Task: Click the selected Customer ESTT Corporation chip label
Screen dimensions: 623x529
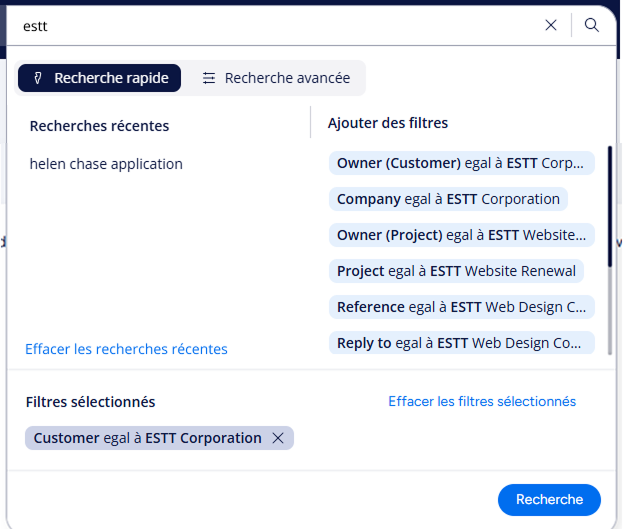Action: (147, 438)
